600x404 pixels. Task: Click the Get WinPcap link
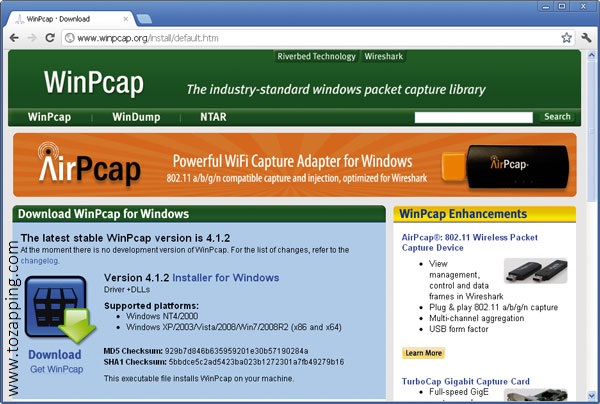(57, 369)
